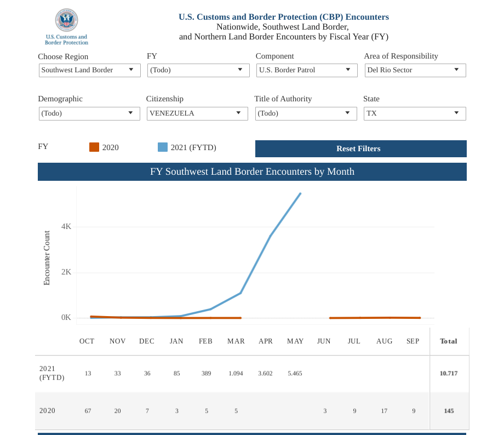Click the 2020 legend label

point(110,147)
